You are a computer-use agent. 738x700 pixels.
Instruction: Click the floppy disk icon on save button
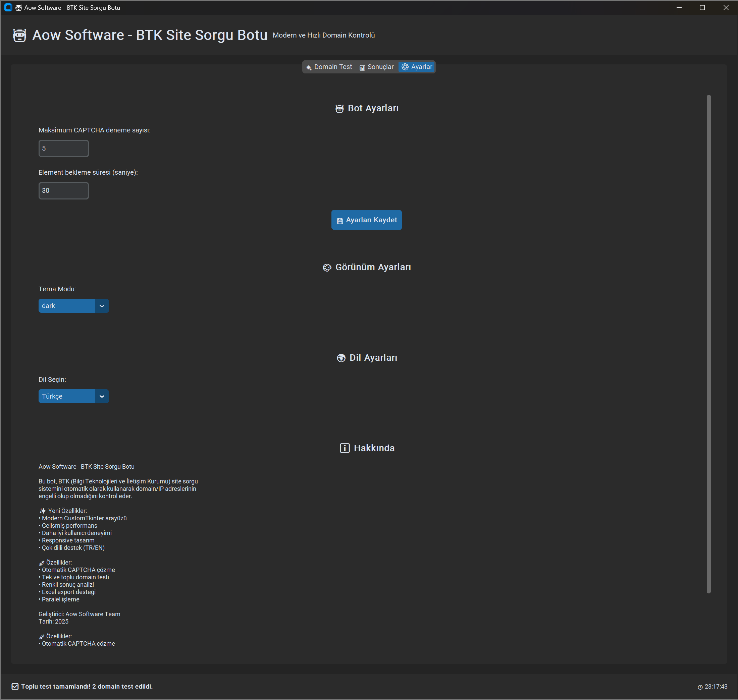pyautogui.click(x=340, y=221)
